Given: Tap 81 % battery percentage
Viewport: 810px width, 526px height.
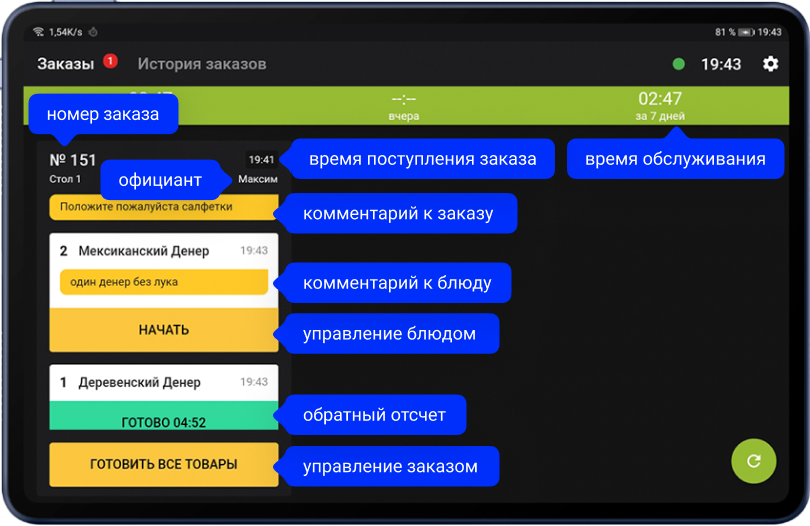Looking at the screenshot, I should (725, 32).
